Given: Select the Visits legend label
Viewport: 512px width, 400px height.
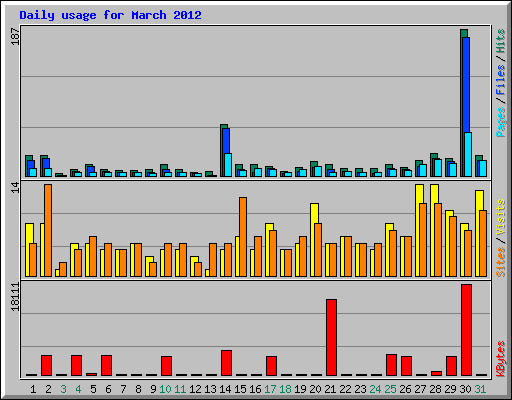Looking at the screenshot, I should [500, 217].
